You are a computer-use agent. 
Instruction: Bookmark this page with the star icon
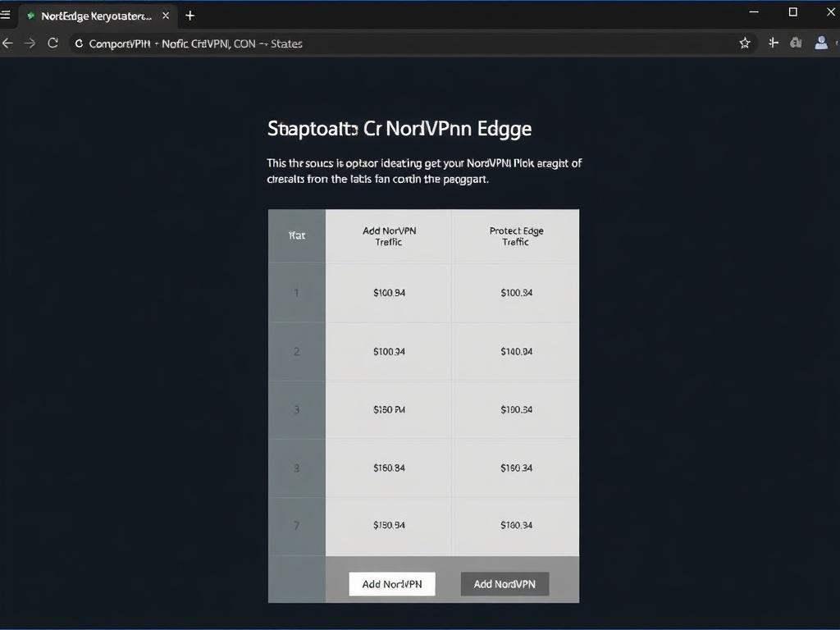pos(745,43)
